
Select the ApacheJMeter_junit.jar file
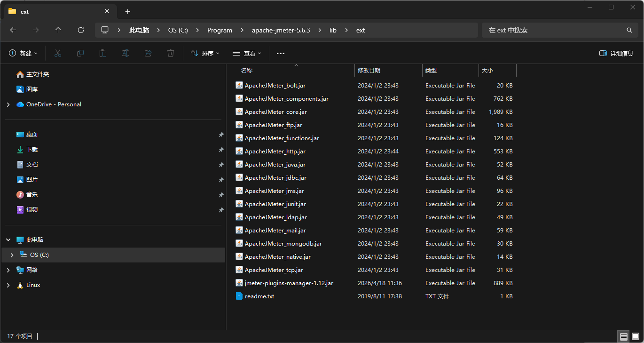pos(275,204)
